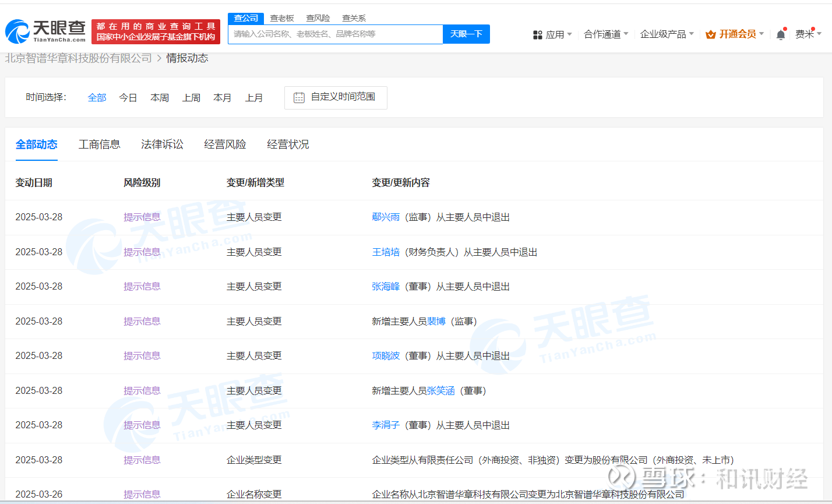The image size is (832, 504).
Task: Switch to the 工商信息 tab
Action: click(x=99, y=144)
